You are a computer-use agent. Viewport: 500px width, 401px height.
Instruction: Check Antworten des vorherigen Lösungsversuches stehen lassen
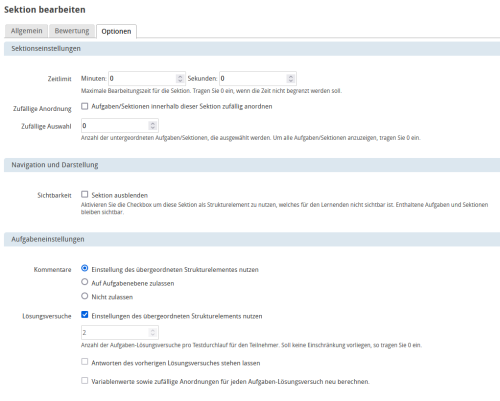point(85,362)
